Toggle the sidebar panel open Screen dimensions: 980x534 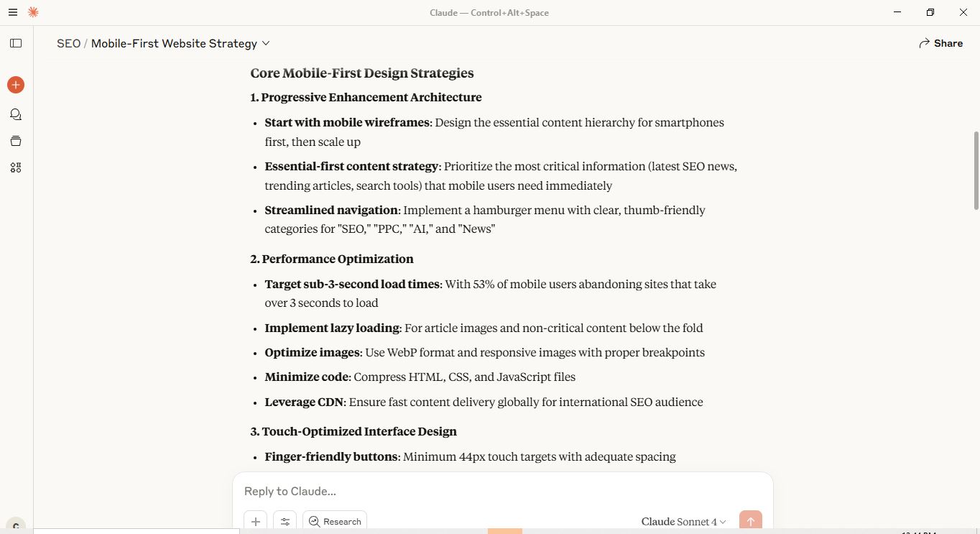pos(16,43)
